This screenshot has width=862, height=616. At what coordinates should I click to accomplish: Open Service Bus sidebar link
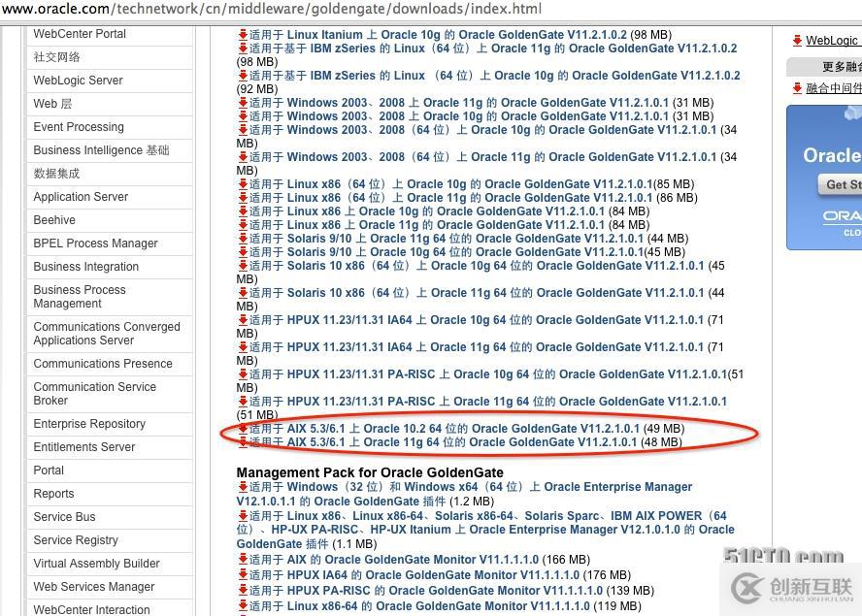point(64,517)
